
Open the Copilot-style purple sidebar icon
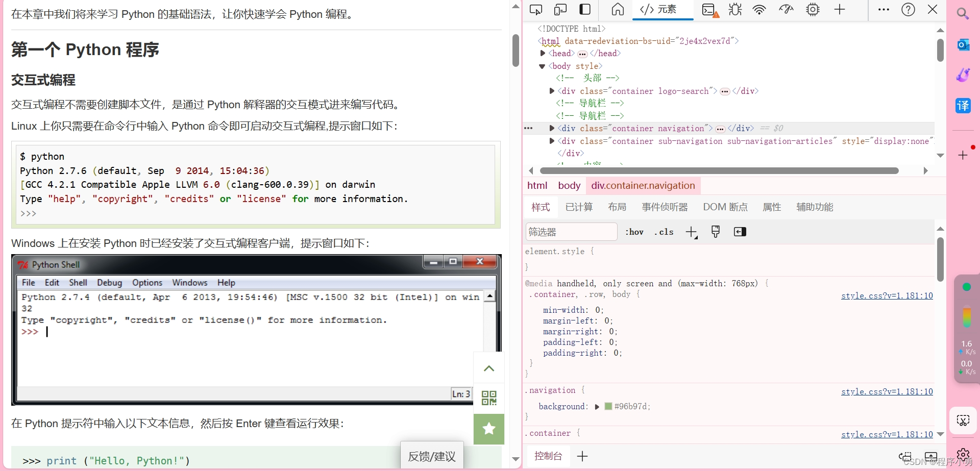coord(963,75)
